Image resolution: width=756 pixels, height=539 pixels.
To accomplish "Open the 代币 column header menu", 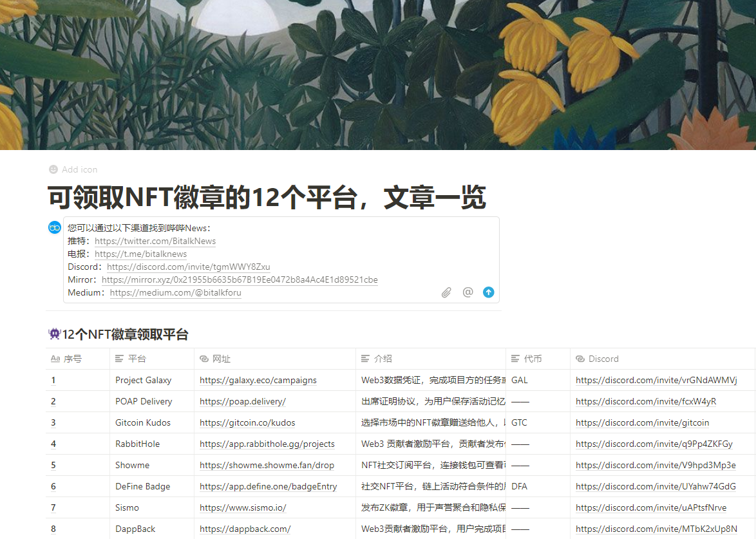I will tap(538, 359).
